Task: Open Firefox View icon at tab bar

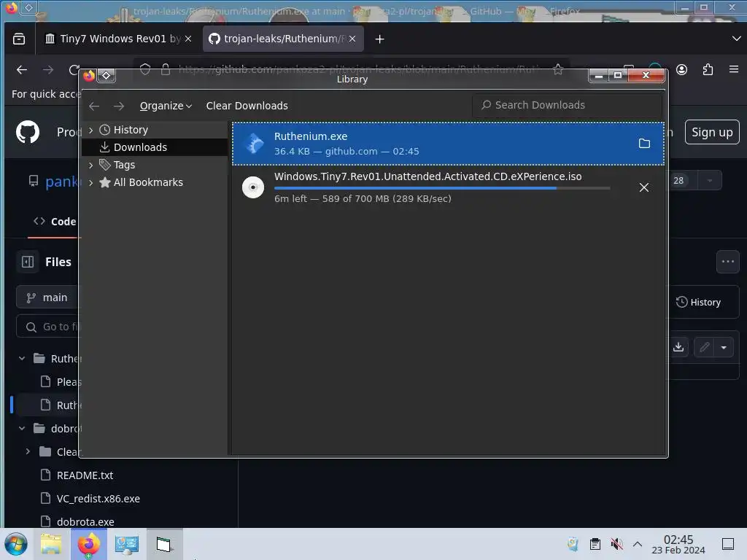Action: click(19, 39)
